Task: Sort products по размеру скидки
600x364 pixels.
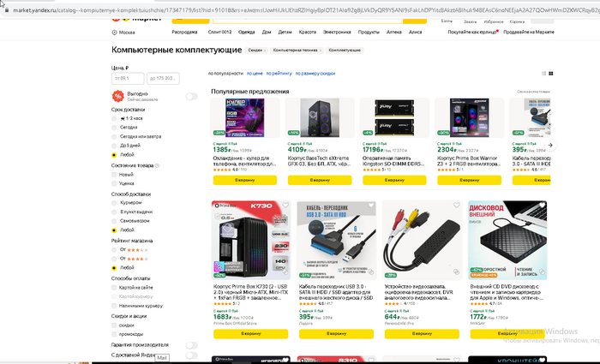Action: (x=315, y=74)
